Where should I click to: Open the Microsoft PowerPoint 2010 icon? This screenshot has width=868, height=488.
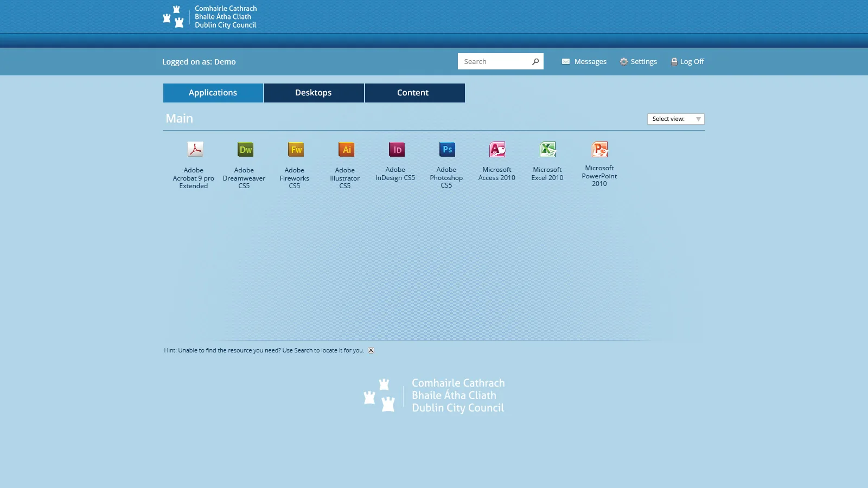[x=599, y=149]
